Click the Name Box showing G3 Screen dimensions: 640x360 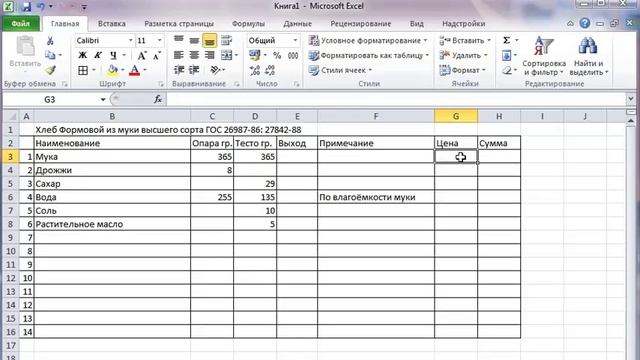[50, 99]
